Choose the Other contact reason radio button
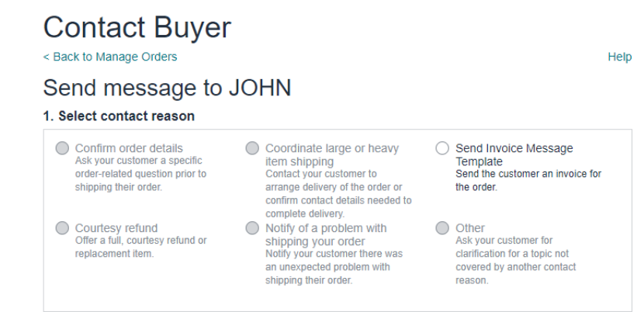Image resolution: width=644 pixels, height=312 pixels. point(442,227)
